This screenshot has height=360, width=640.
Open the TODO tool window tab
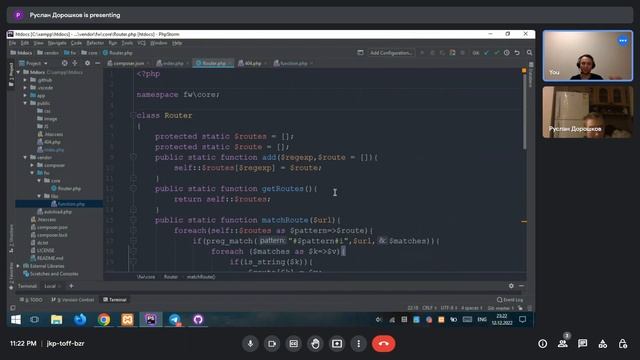tap(31, 300)
